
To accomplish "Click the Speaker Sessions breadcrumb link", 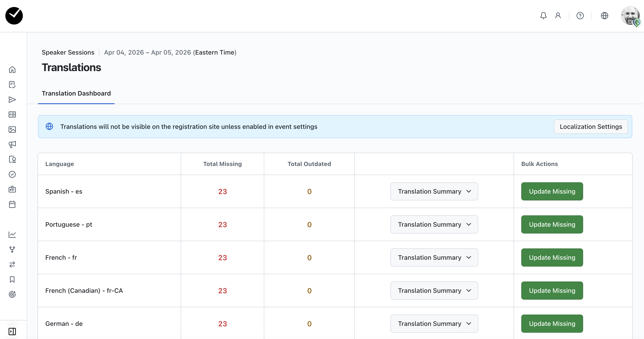I will (x=68, y=53).
